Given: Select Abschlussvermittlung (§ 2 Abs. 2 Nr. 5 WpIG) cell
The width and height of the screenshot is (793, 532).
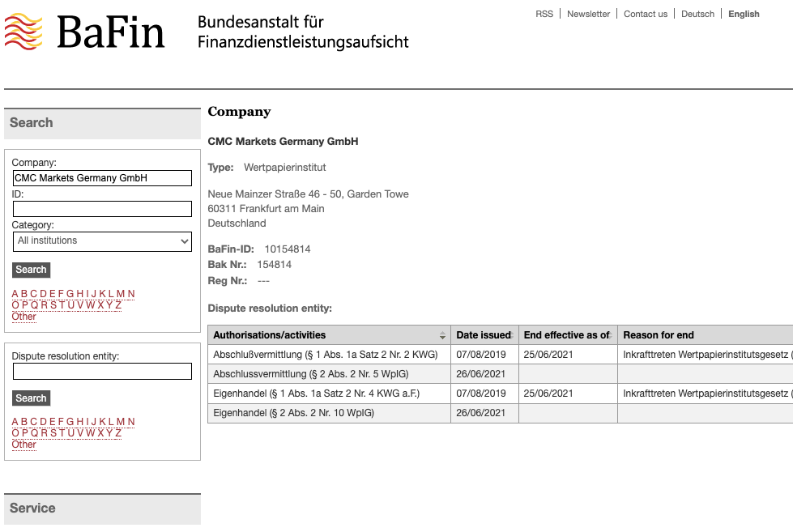Looking at the screenshot, I should pyautogui.click(x=329, y=374).
